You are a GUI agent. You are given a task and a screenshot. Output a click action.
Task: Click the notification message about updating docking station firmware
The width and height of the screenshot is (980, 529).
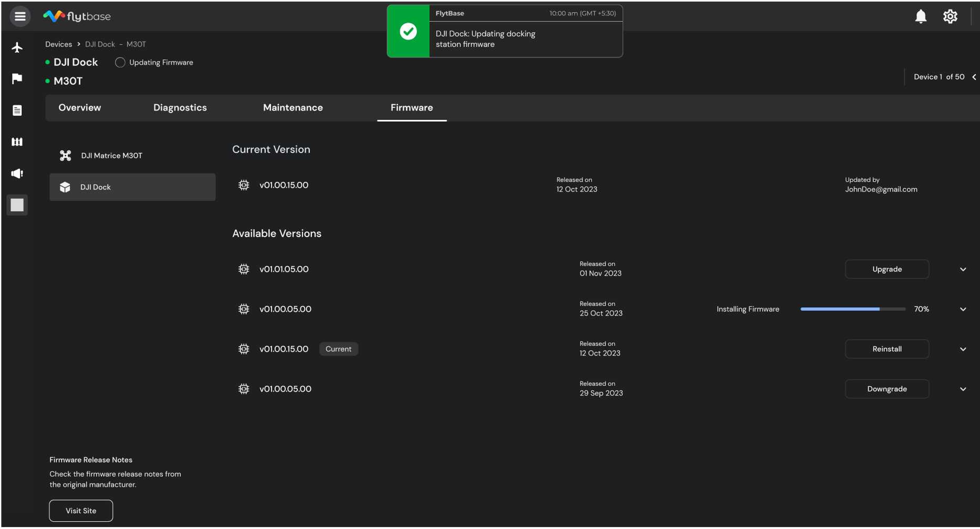point(485,39)
